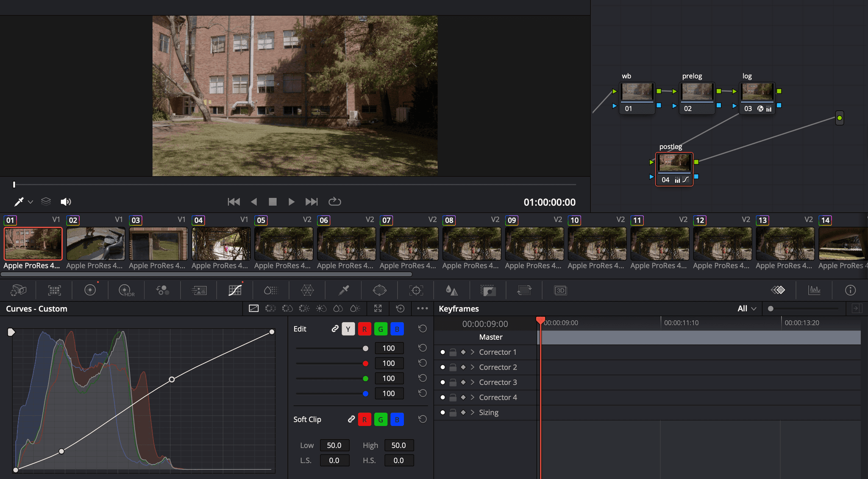Viewport: 868px width, 479px height.
Task: Open the All keyframes filter dropdown
Action: [x=746, y=309]
